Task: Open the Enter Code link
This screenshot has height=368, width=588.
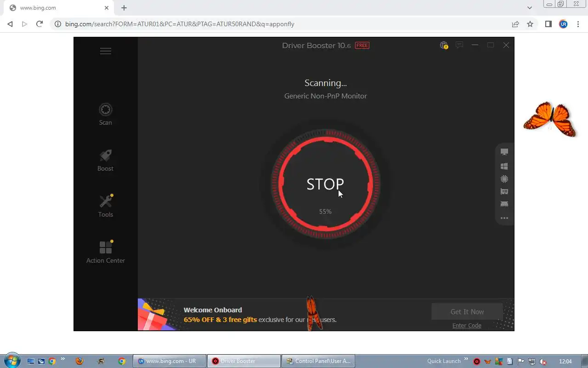Action: [x=467, y=325]
